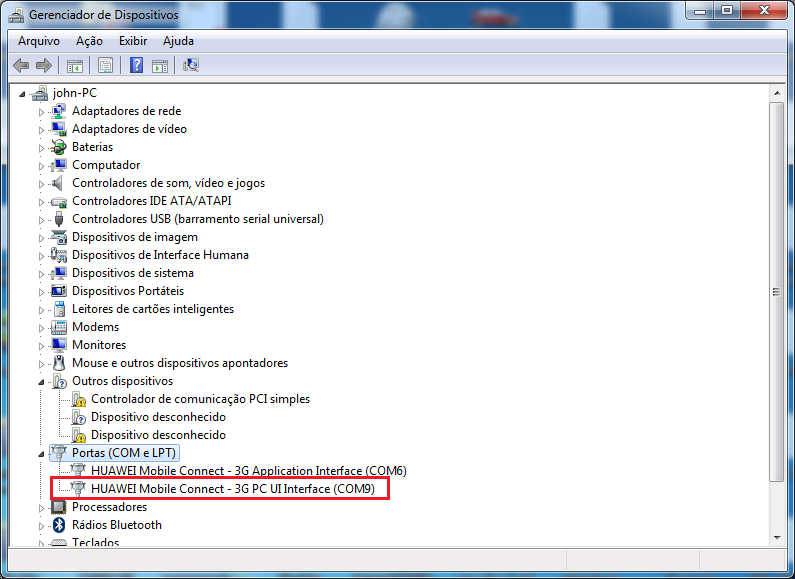The image size is (795, 579).
Task: Open the Ação menu
Action: (89, 41)
